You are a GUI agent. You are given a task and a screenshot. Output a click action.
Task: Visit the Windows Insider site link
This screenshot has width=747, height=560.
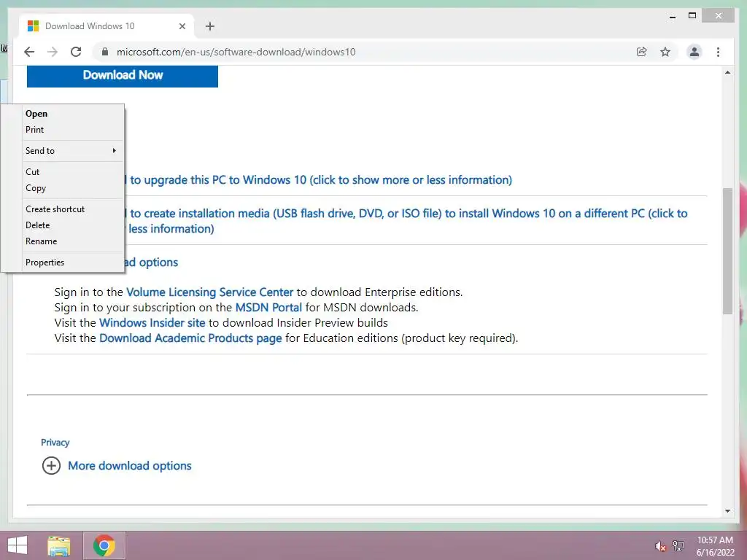tap(152, 323)
